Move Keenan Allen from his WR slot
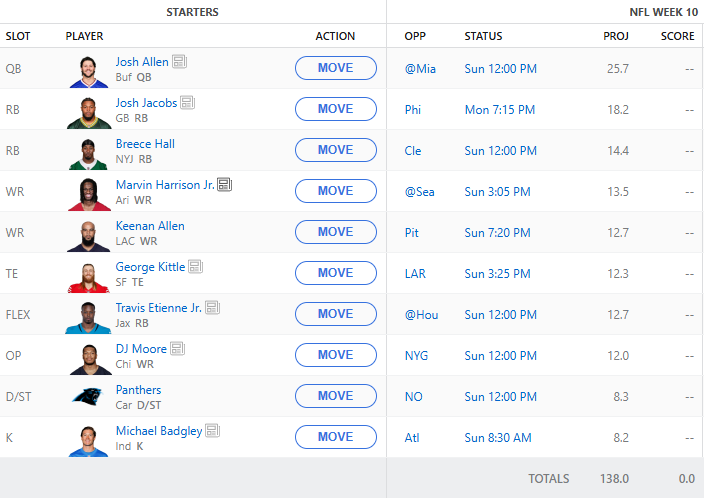704x498 pixels. point(335,232)
